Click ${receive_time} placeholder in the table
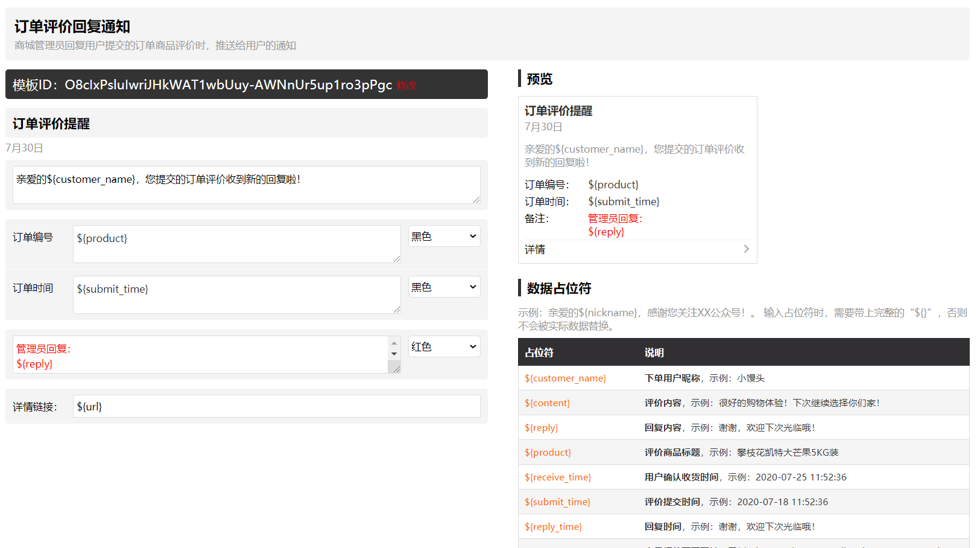 coord(558,477)
